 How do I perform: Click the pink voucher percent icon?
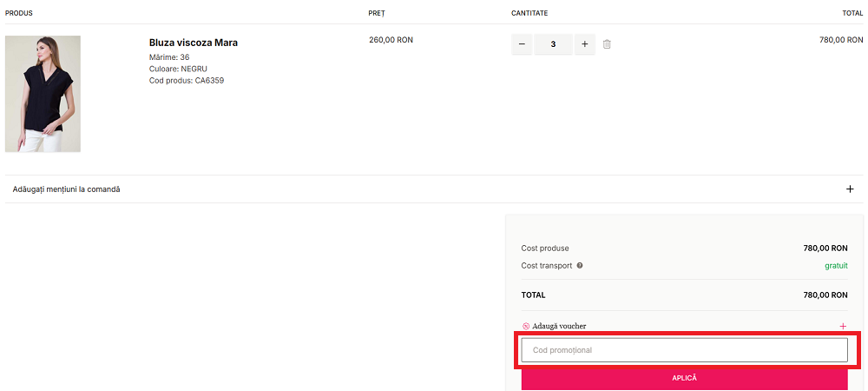[526, 327]
